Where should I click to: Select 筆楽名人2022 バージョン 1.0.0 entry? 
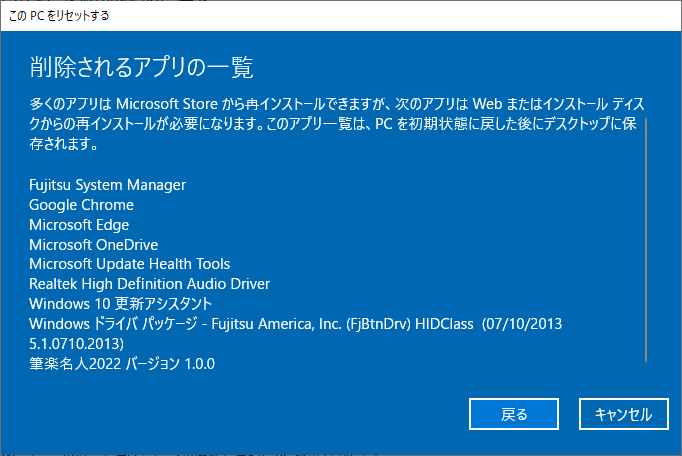122,364
